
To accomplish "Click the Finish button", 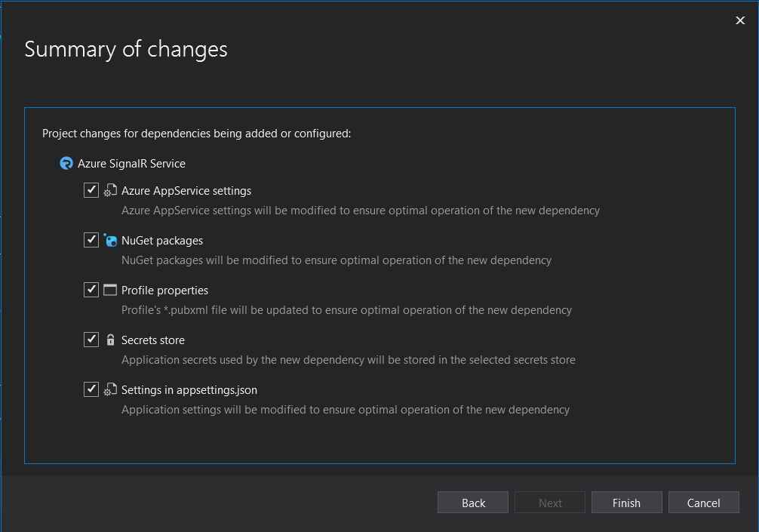I will pos(626,503).
